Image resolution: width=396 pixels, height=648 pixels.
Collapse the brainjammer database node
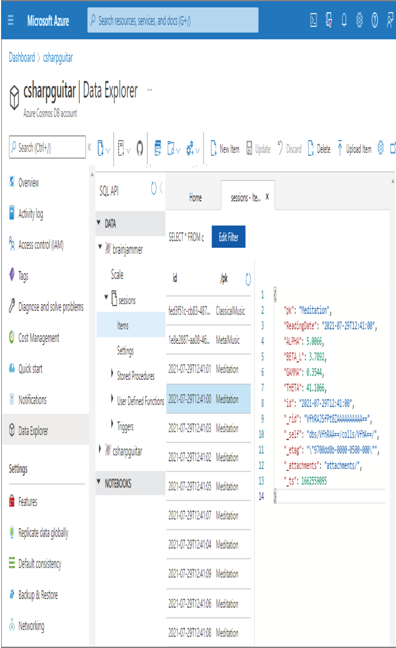point(100,247)
